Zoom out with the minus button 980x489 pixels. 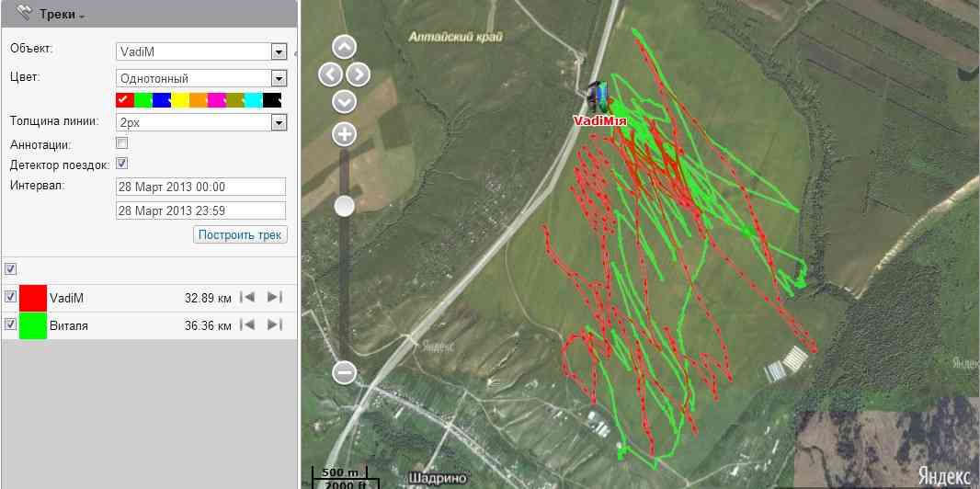344,372
